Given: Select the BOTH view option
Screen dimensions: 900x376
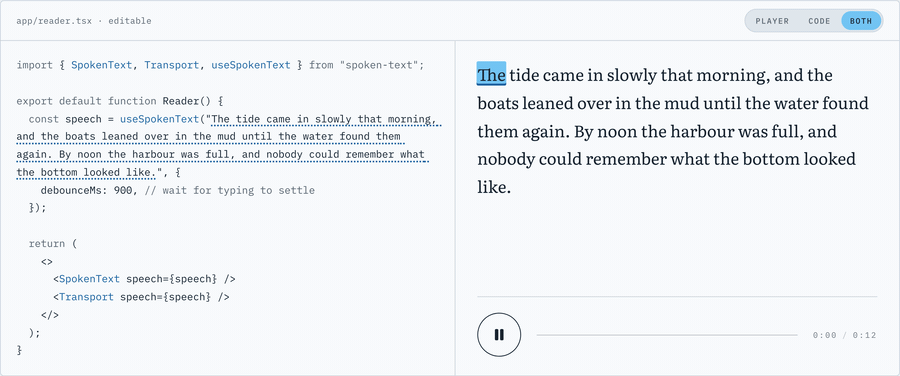Looking at the screenshot, I should (861, 21).
